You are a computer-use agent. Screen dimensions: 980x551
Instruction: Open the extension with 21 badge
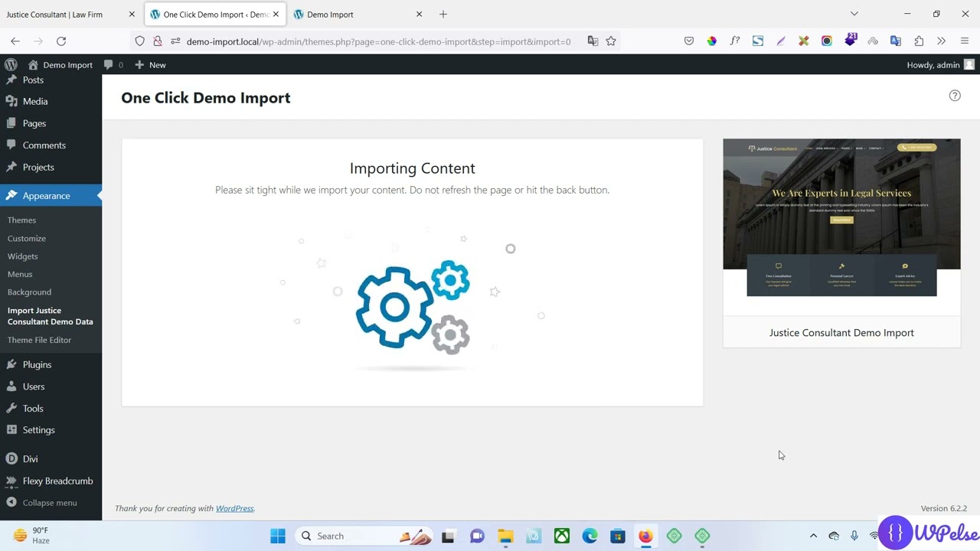pos(851,40)
